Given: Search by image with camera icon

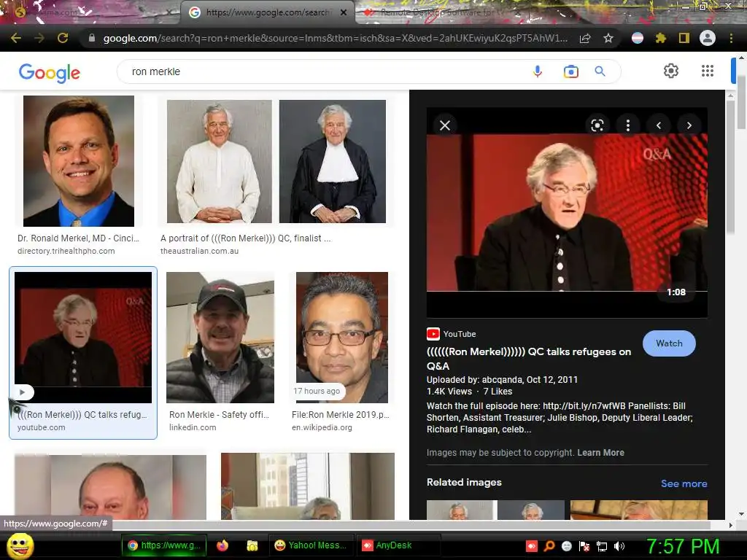Looking at the screenshot, I should (570, 71).
